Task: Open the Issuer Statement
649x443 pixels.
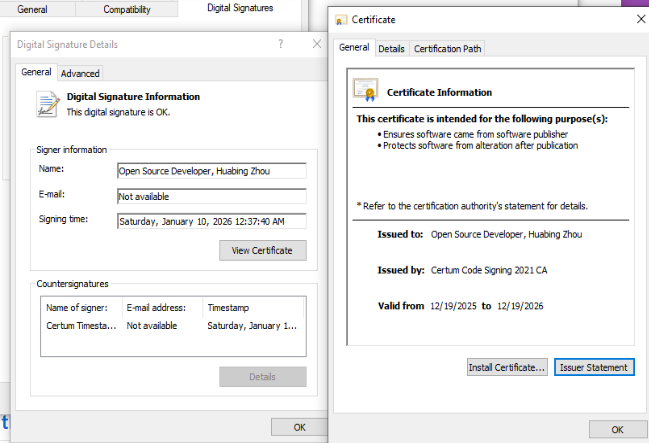Action: point(594,367)
